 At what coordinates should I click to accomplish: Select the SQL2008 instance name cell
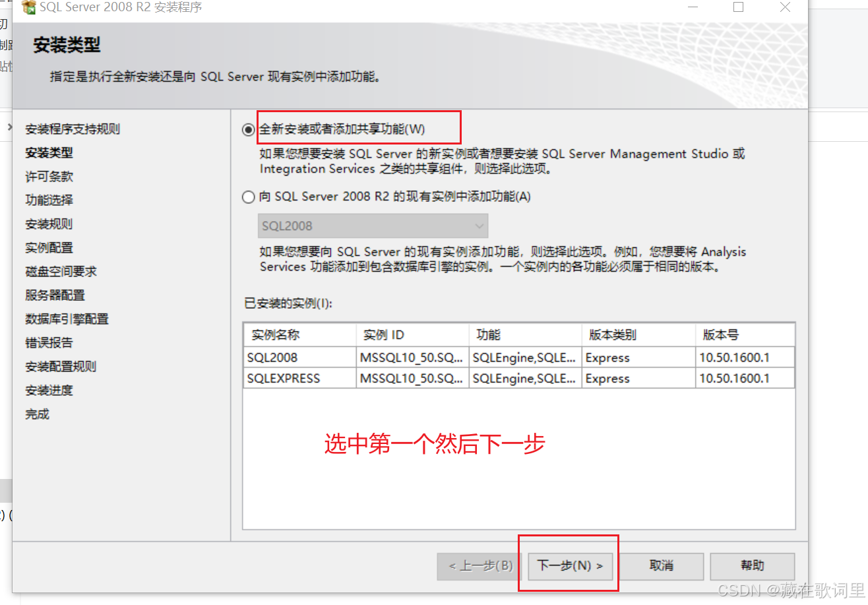coord(299,358)
